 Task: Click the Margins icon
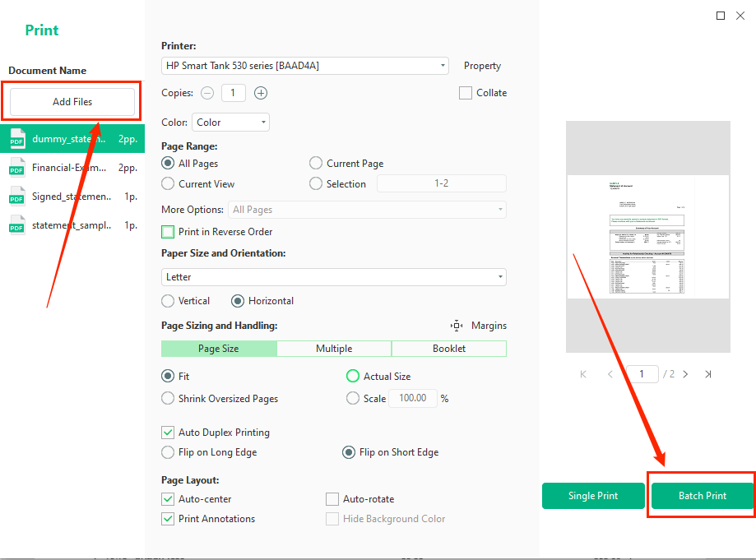456,326
